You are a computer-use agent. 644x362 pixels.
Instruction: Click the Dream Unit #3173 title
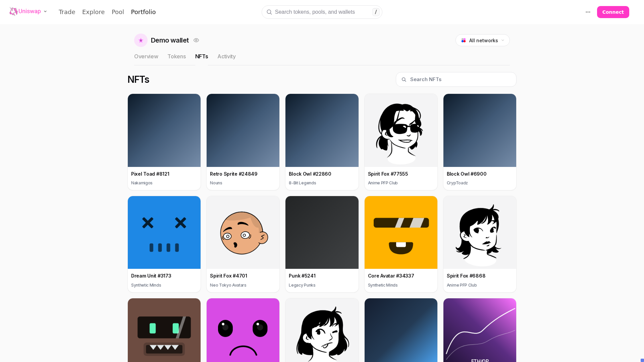click(x=151, y=276)
